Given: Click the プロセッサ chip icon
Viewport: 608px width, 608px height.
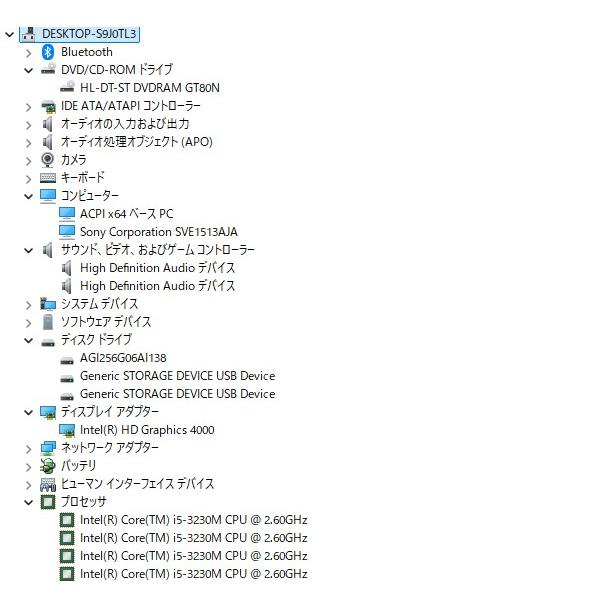Looking at the screenshot, I should click(x=48, y=502).
